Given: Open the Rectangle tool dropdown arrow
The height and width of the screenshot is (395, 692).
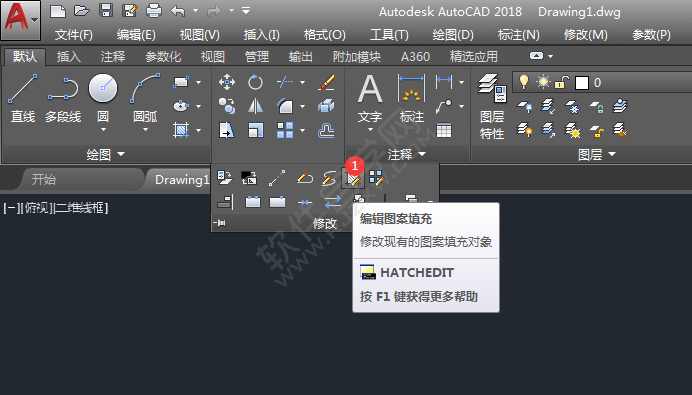Looking at the screenshot, I should tap(198, 82).
